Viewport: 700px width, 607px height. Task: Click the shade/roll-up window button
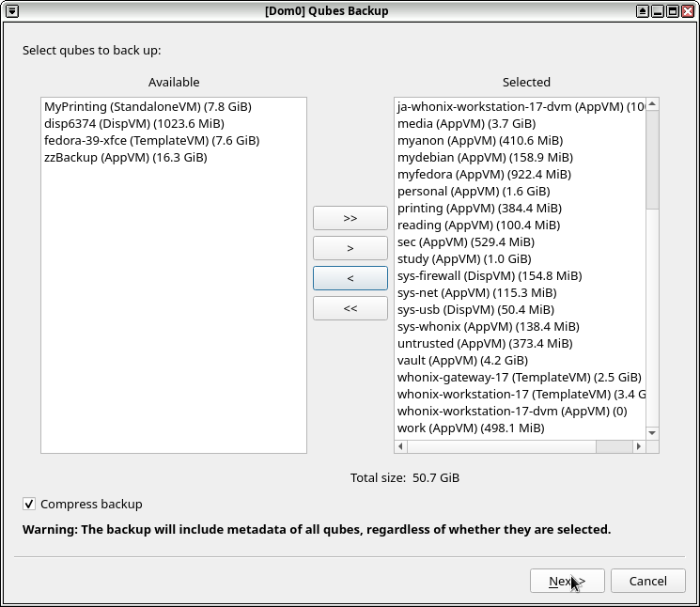(643, 11)
